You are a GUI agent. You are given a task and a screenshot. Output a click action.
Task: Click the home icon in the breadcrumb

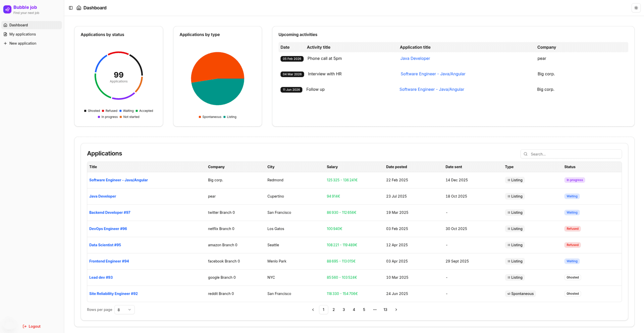point(79,8)
